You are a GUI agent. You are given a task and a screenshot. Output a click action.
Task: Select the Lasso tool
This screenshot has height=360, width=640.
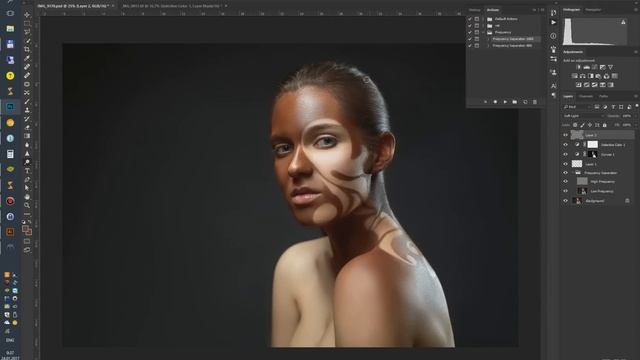coord(27,32)
